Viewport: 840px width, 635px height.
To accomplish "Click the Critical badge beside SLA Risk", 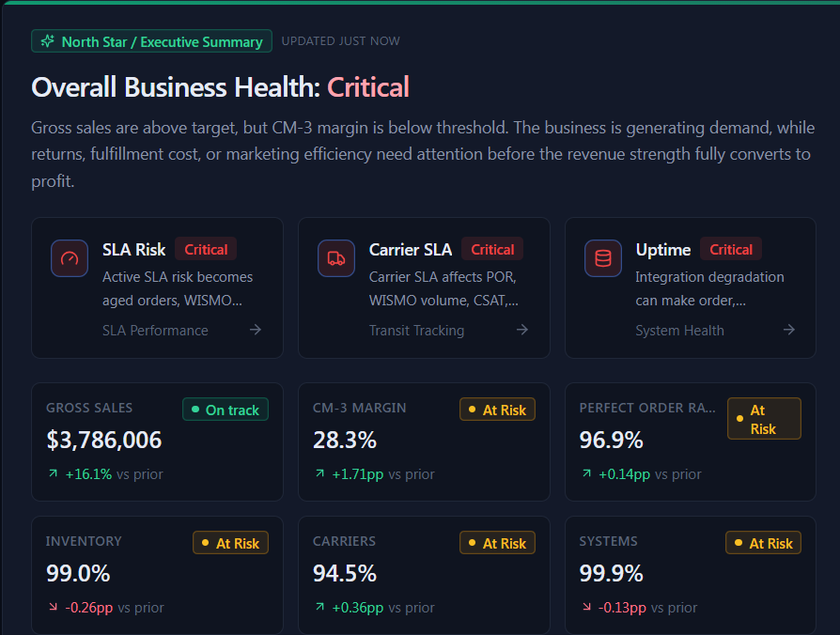I will [x=207, y=250].
